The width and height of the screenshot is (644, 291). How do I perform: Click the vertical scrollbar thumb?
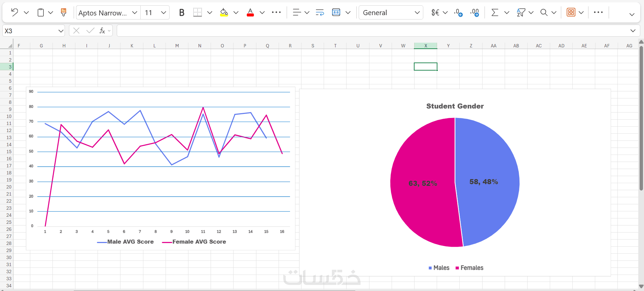(x=641, y=118)
